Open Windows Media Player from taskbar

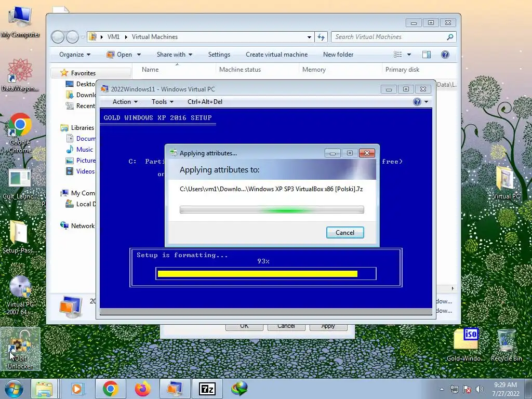77,389
